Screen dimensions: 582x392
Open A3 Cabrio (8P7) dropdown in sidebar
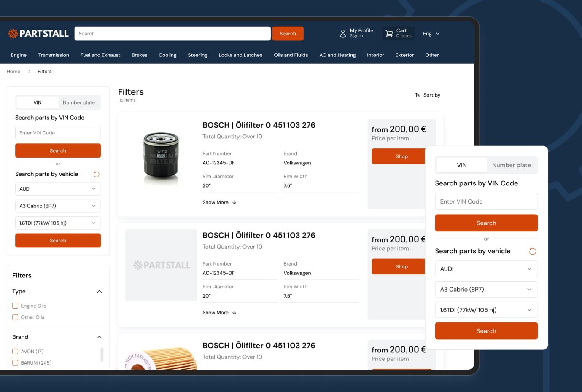click(x=58, y=206)
